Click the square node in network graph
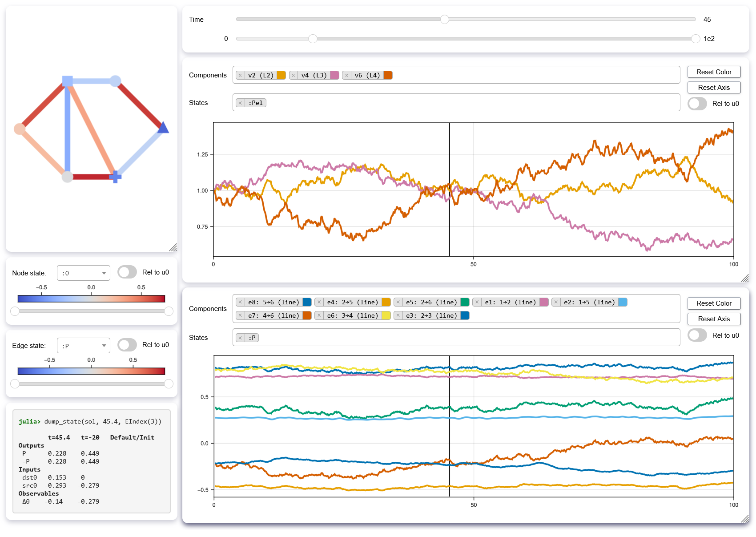 pos(68,81)
